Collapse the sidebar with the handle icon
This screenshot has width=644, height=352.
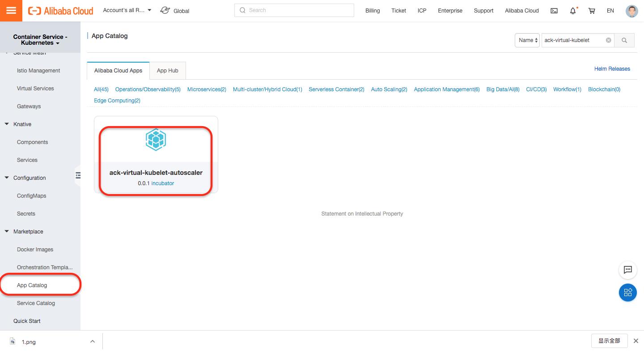click(78, 175)
